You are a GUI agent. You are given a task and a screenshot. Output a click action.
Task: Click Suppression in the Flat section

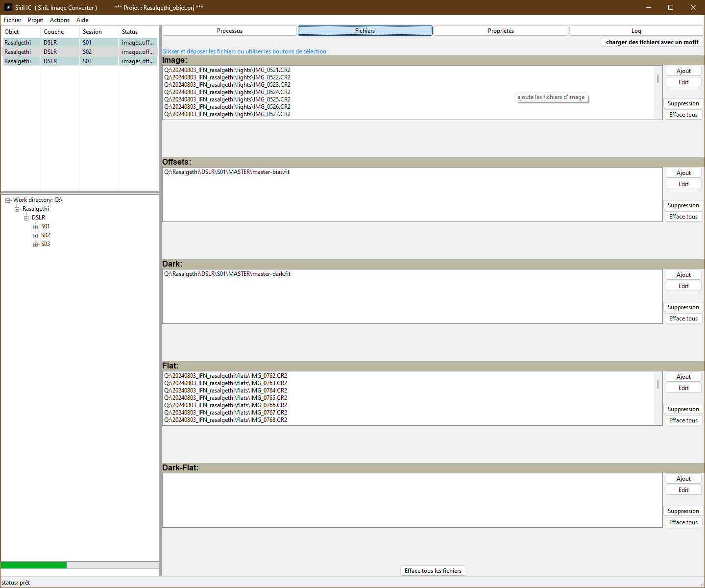tap(683, 409)
